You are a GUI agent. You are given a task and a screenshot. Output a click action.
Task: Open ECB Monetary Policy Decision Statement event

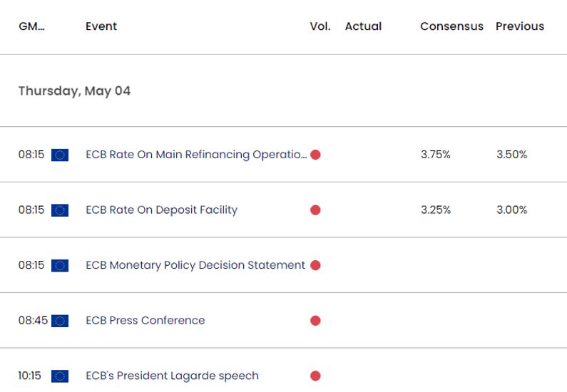click(x=195, y=265)
